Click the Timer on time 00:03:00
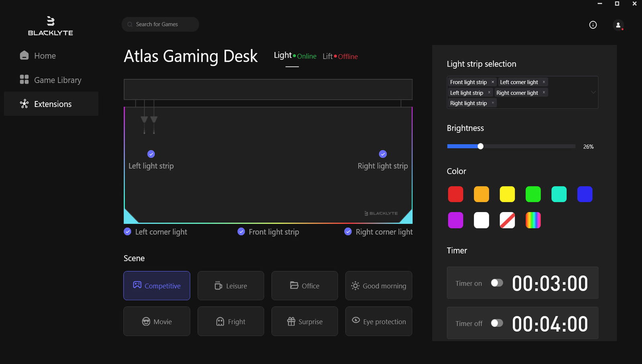 pyautogui.click(x=550, y=283)
